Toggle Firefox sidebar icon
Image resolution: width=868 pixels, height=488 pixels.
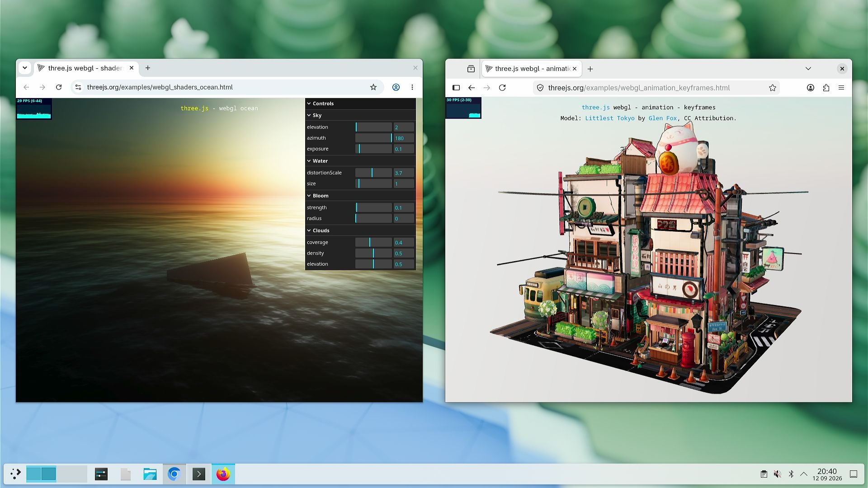456,88
